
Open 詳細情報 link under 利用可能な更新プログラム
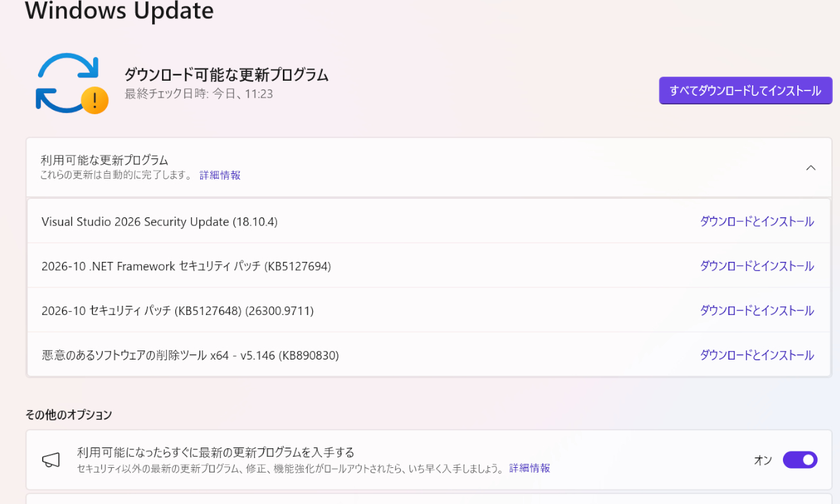coord(220,175)
